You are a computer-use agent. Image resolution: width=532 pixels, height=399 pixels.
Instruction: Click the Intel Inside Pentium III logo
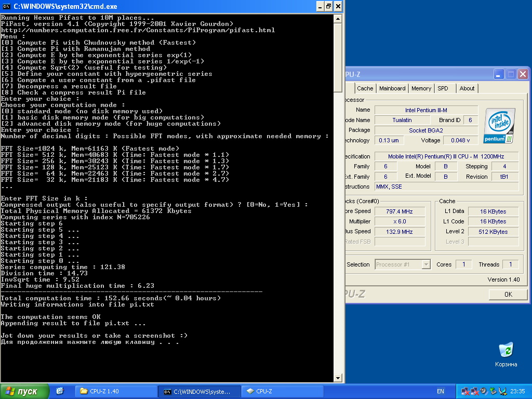[x=500, y=125]
